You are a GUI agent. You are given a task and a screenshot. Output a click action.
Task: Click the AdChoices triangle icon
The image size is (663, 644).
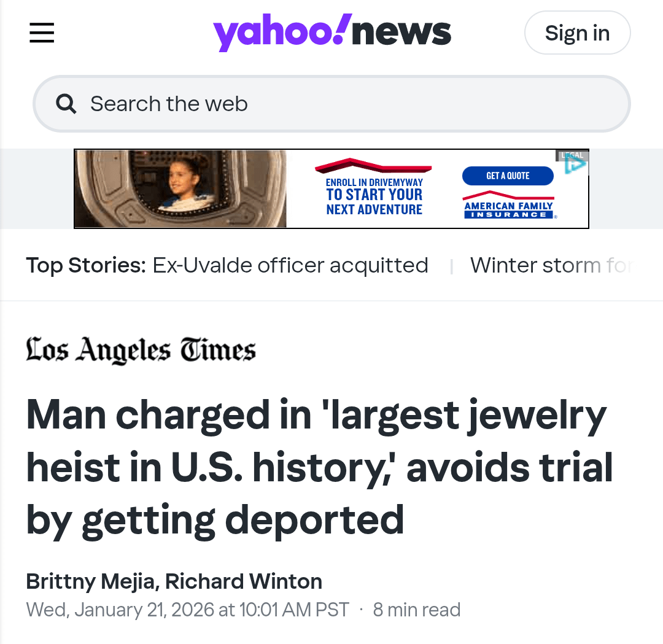[576, 165]
